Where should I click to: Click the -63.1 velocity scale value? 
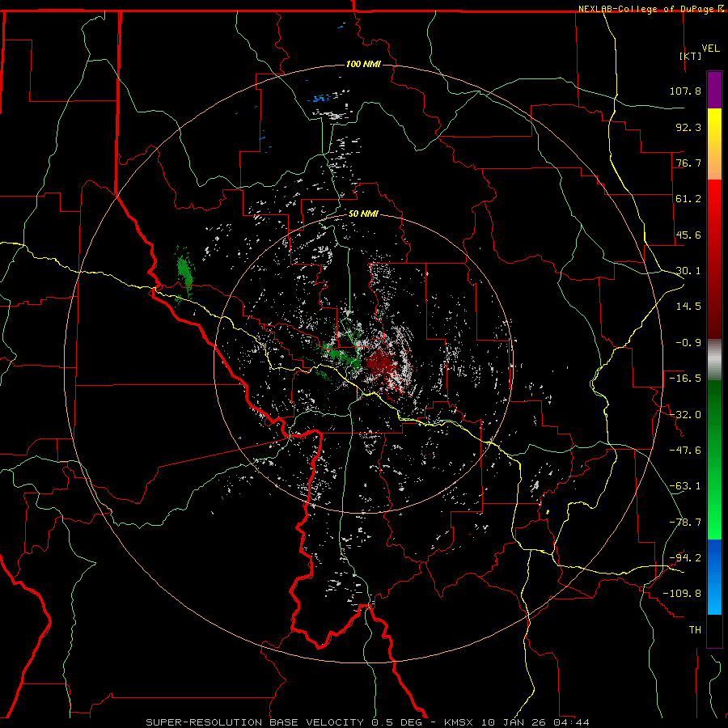(685, 486)
